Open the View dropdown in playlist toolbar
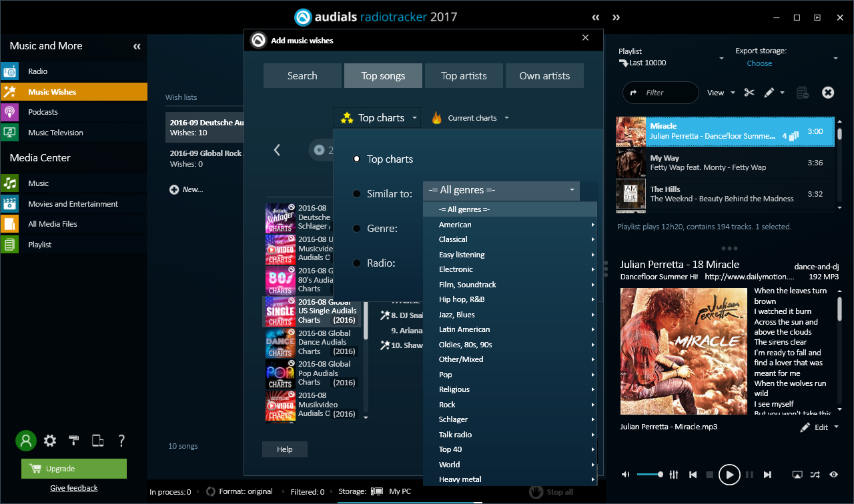854x504 pixels. point(721,93)
